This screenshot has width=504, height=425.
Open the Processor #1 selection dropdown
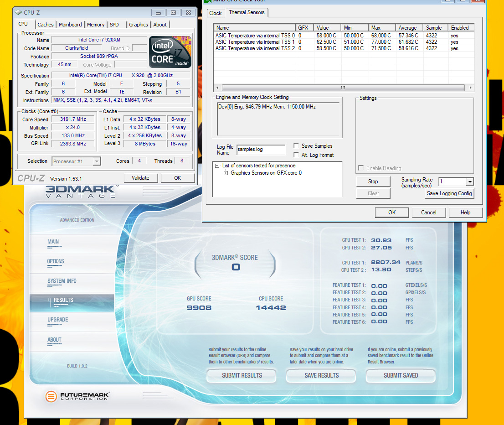tap(97, 161)
